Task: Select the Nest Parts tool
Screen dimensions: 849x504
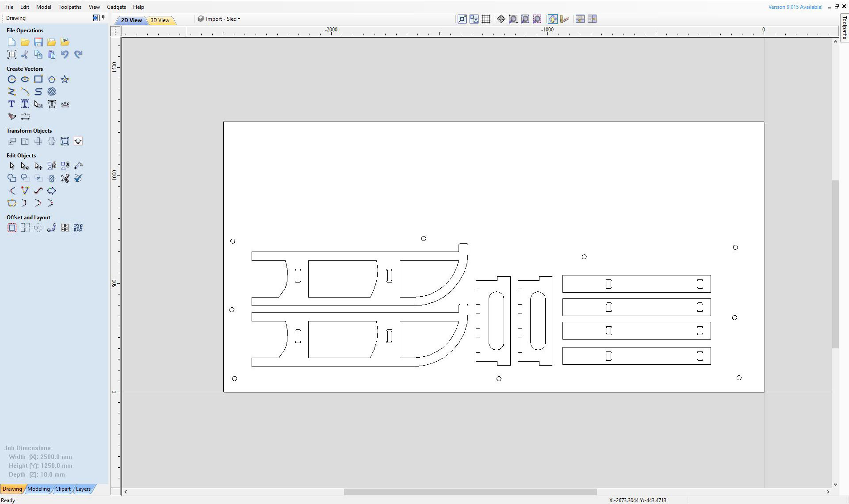Action: tap(78, 228)
